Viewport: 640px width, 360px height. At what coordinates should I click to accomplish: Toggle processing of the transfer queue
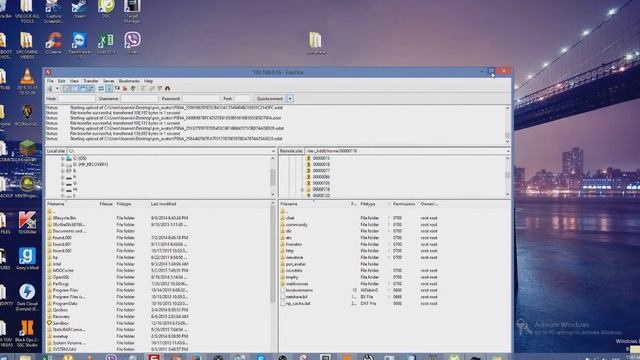pos(109,88)
